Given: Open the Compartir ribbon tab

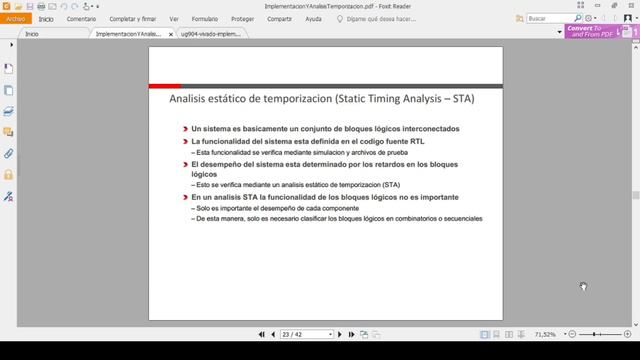Looking at the screenshot, I should tap(280, 19).
